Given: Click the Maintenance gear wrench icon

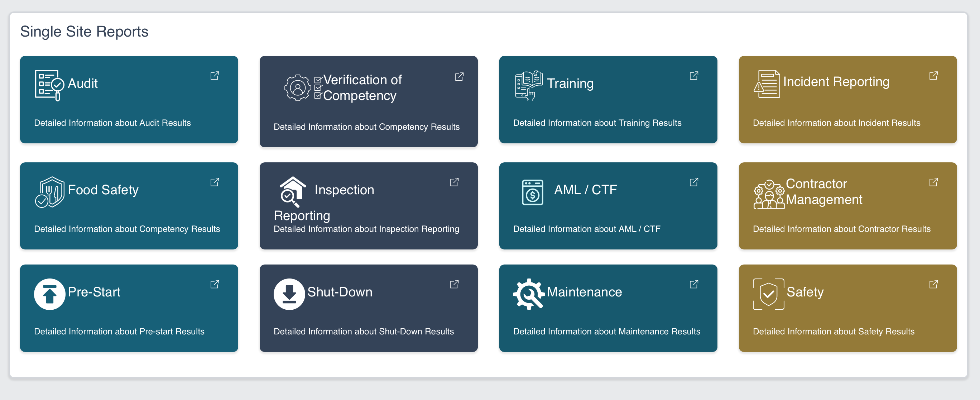Looking at the screenshot, I should tap(529, 294).
